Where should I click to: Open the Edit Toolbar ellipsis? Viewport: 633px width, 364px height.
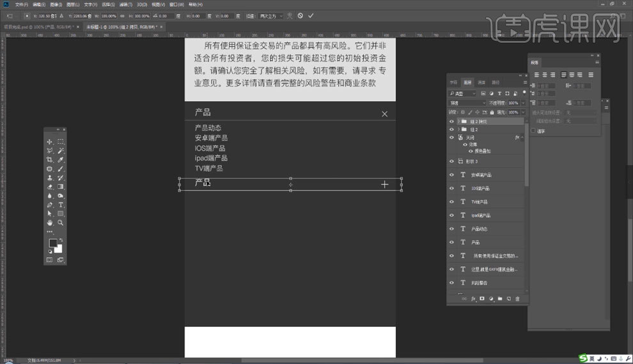point(50,232)
